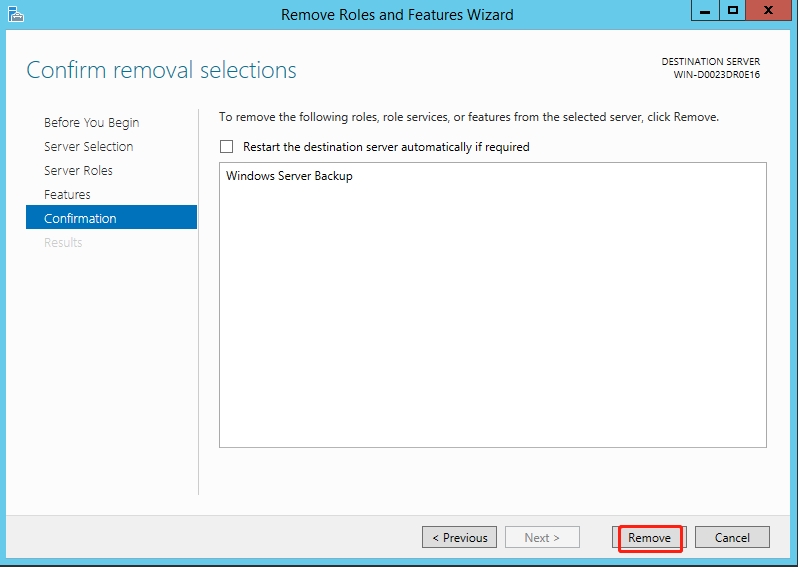Minimize the wizard window
Viewport: 798px width, 567px height.
[705, 10]
